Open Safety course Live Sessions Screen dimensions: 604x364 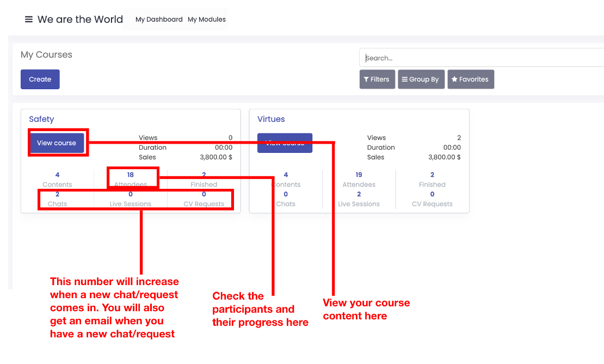tap(131, 199)
